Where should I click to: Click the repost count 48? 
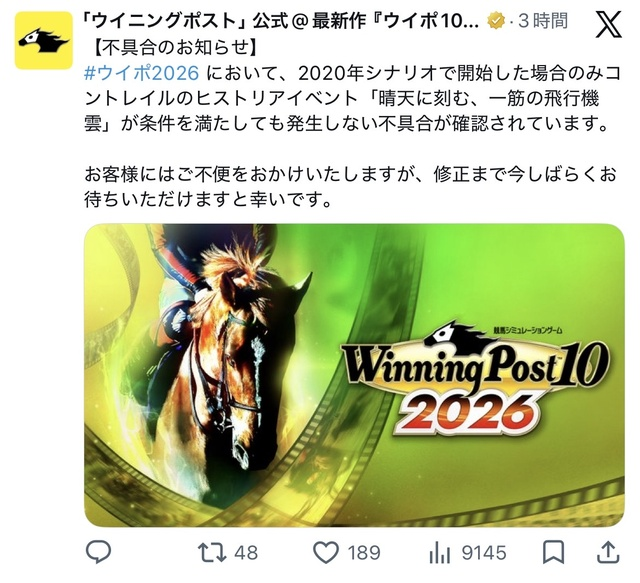click(x=246, y=553)
